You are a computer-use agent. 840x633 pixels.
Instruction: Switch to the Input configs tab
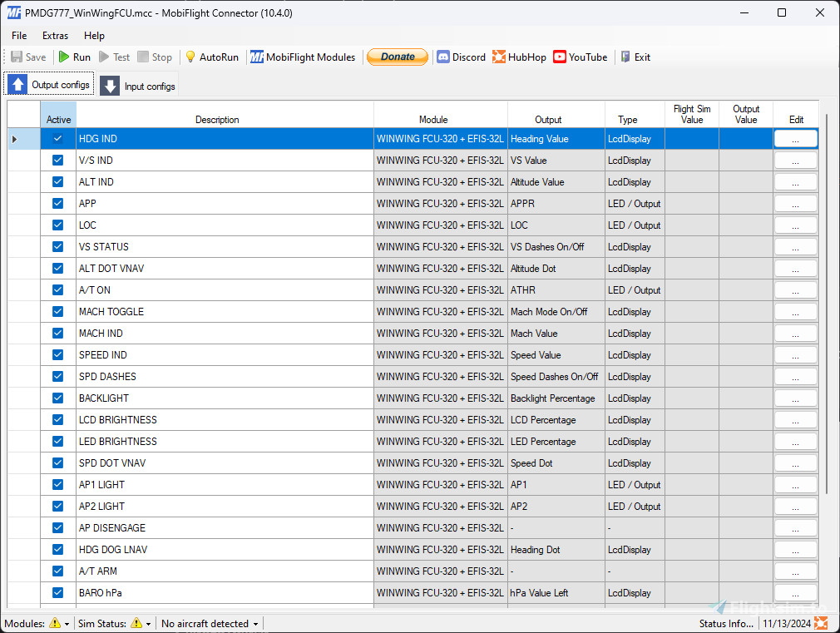(x=139, y=86)
